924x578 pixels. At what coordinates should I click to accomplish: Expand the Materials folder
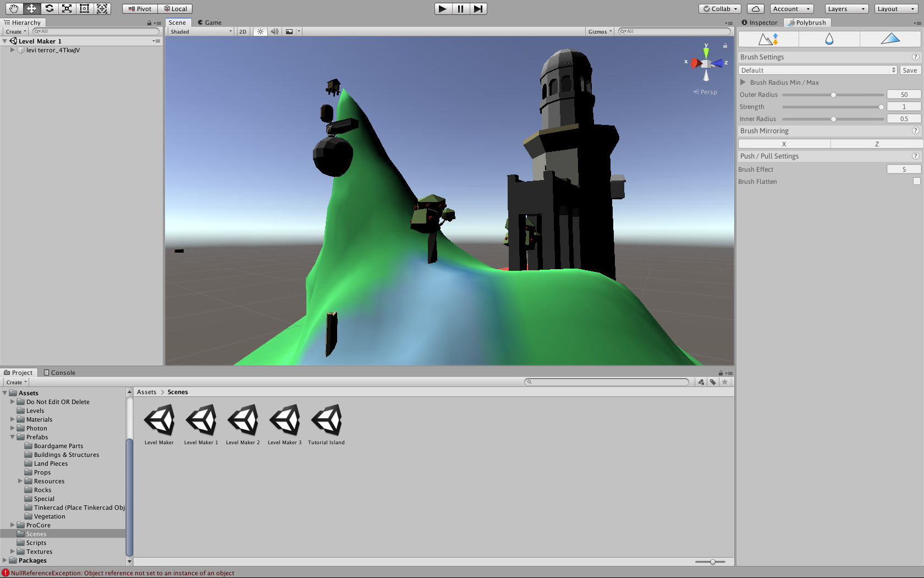[12, 419]
